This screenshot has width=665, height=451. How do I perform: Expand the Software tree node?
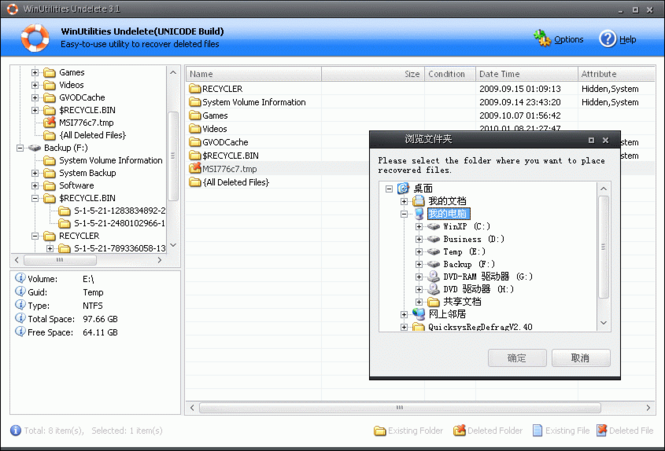pos(35,186)
